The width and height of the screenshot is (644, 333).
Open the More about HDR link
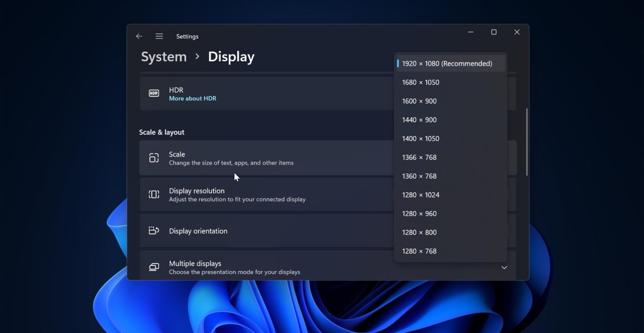pos(192,98)
